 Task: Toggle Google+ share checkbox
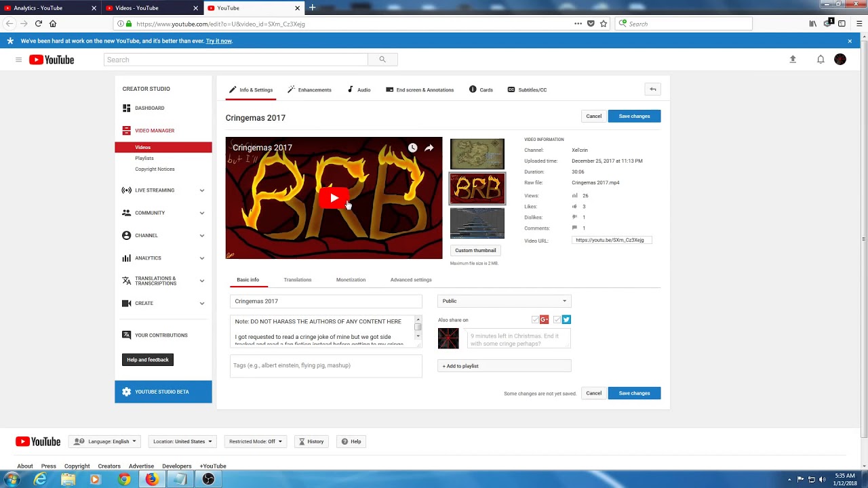tap(535, 320)
